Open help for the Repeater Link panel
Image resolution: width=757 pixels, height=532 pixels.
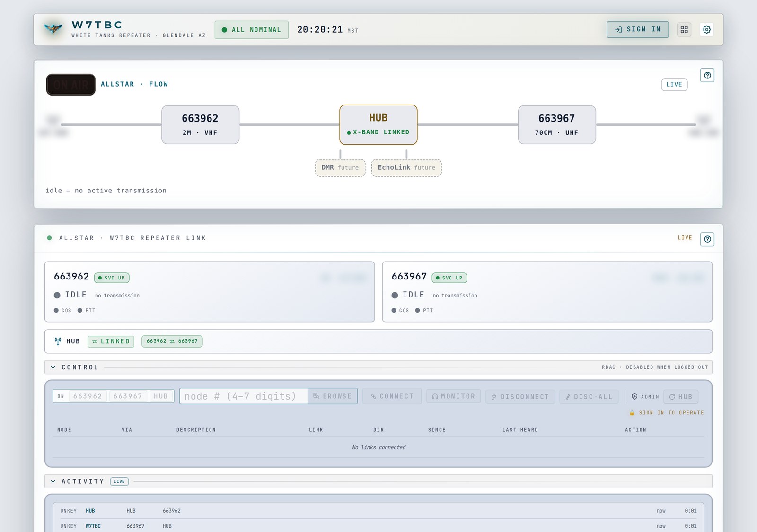point(707,239)
